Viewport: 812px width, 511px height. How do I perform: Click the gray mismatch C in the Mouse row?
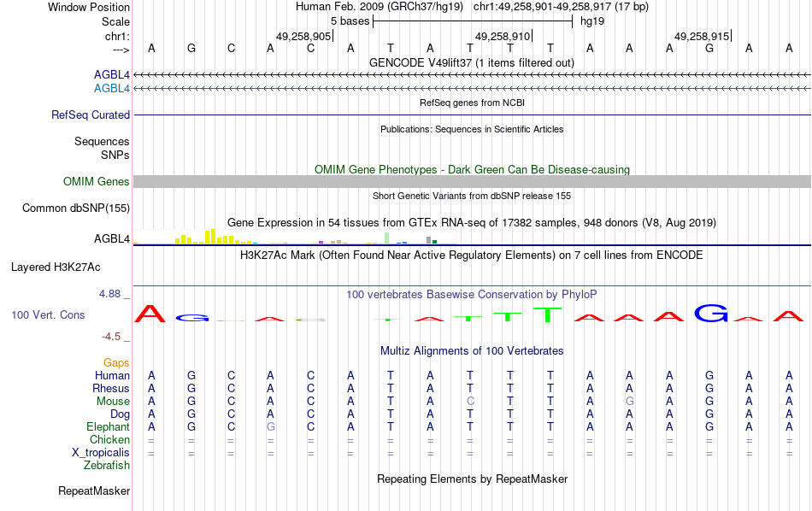coord(470,402)
